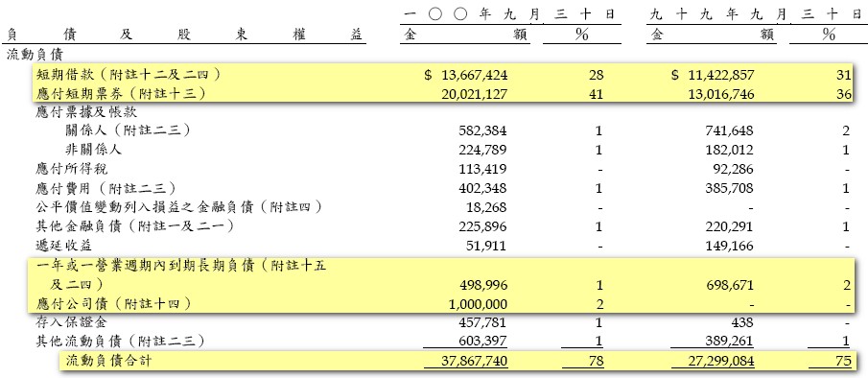This screenshot has height=378, width=868.
Task: Click the value 51,911
Action: [x=487, y=246]
